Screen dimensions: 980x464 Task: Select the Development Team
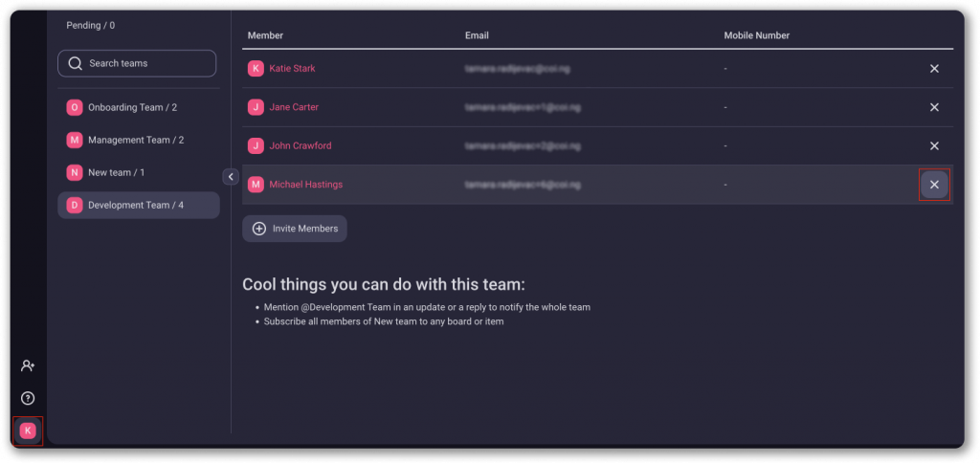(136, 206)
